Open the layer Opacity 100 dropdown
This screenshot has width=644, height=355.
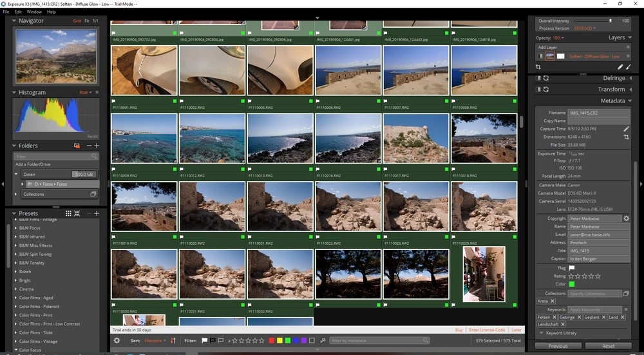tap(558, 38)
